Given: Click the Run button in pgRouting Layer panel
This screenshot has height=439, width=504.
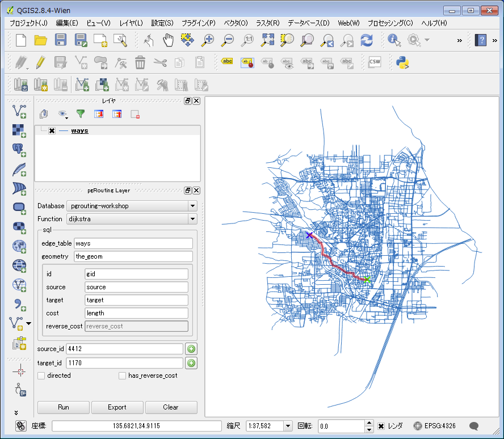Looking at the screenshot, I should [63, 407].
